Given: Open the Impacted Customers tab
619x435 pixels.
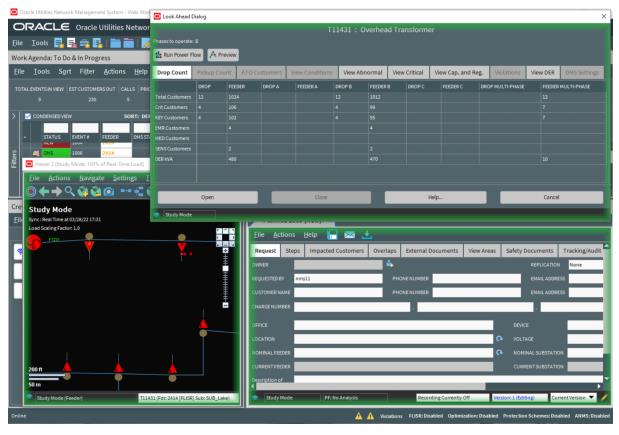Looking at the screenshot, I should [336, 251].
